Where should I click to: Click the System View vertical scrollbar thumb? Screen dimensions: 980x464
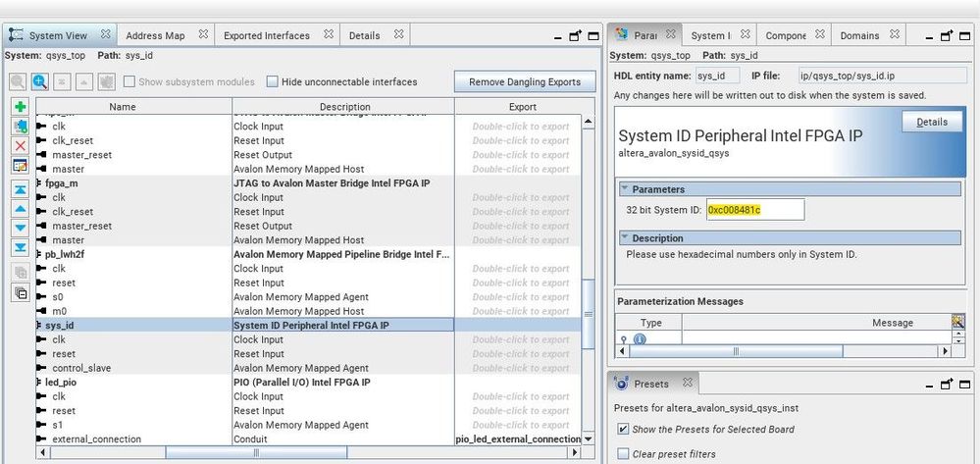pos(589,313)
